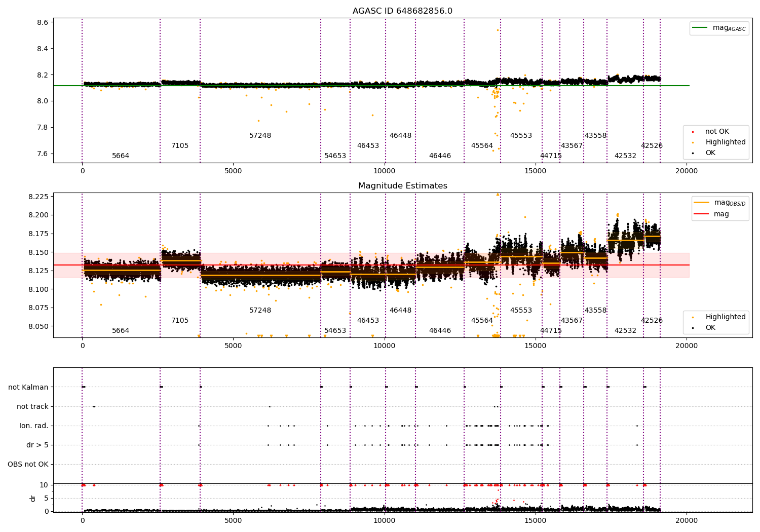Click the 8.125 y-axis tick label
The image size is (760, 532).
[39, 271]
